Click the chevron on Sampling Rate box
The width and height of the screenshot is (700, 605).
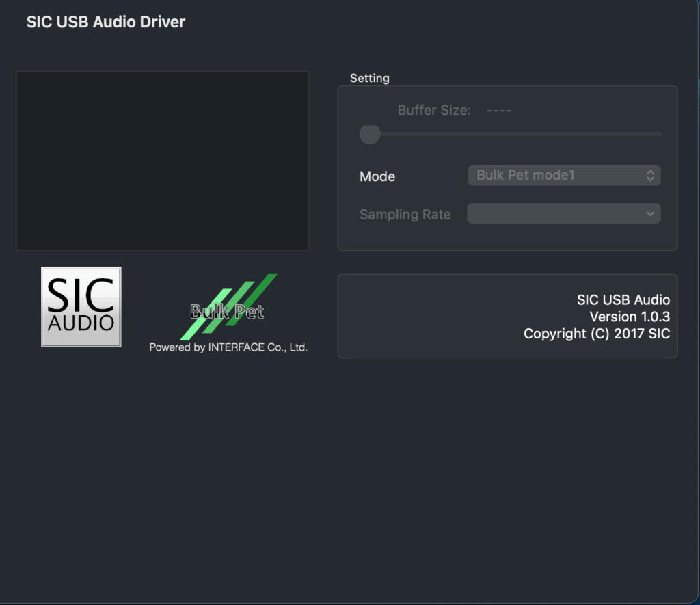pyautogui.click(x=649, y=214)
